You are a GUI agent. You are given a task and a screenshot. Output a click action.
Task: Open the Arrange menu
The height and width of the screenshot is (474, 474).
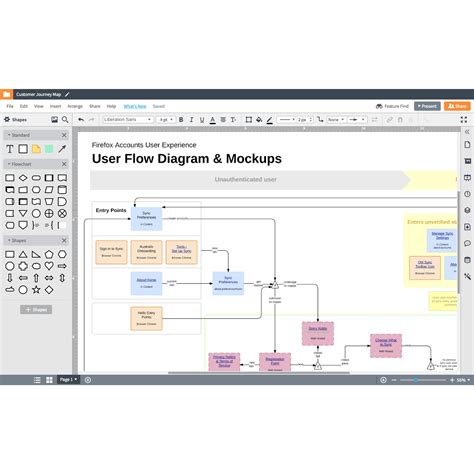tap(75, 106)
